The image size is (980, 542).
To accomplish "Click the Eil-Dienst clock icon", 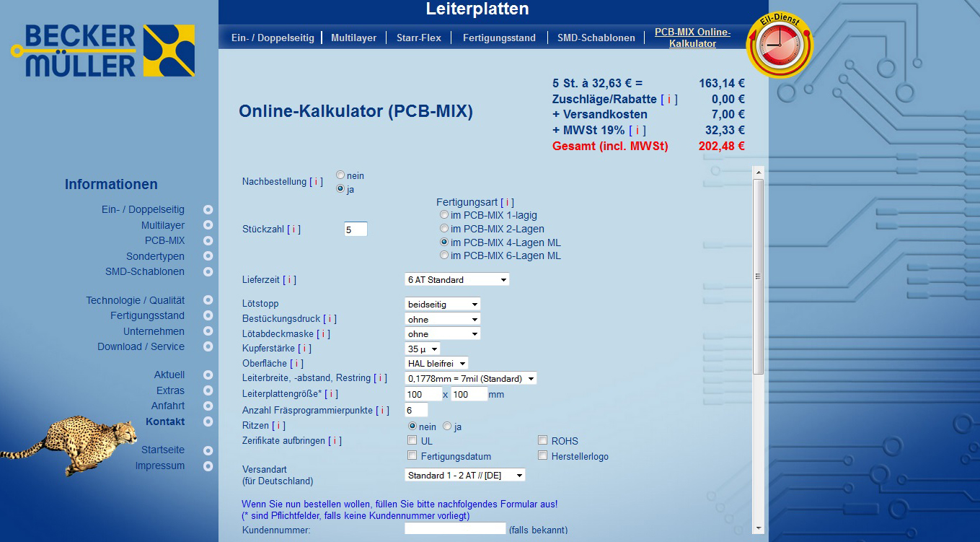I will 779,45.
